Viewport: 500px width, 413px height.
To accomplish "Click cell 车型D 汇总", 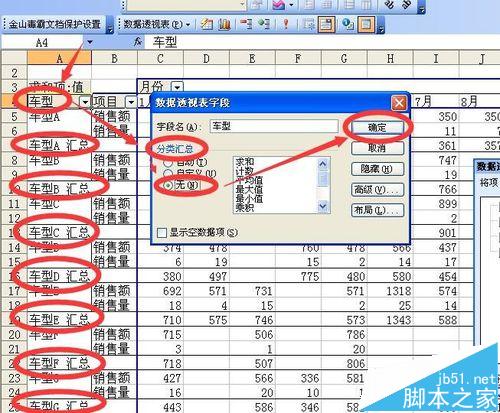I will click(x=59, y=276).
